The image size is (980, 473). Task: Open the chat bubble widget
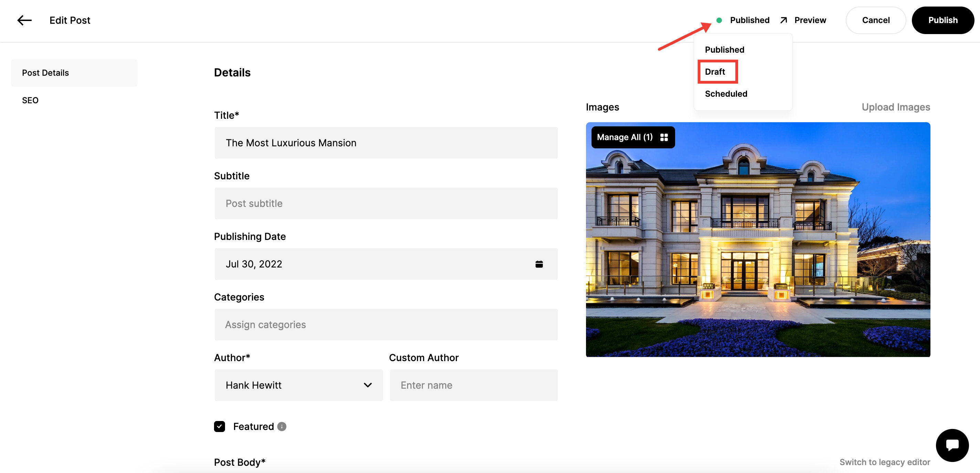point(952,445)
